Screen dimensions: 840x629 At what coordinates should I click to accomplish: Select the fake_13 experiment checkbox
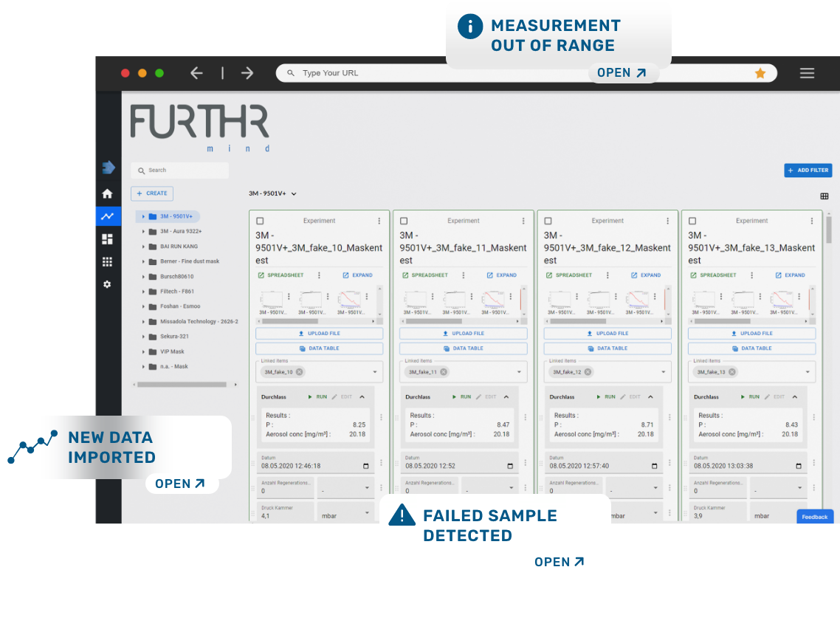pos(692,221)
